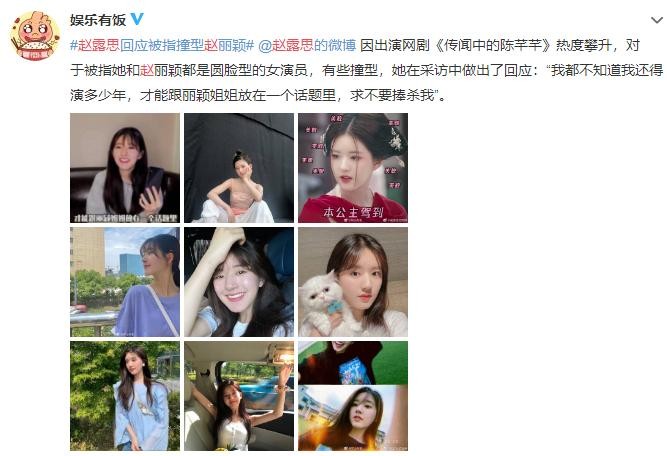Open the 本公主驾到 costume drama photo
The height and width of the screenshot is (456, 667).
[353, 168]
